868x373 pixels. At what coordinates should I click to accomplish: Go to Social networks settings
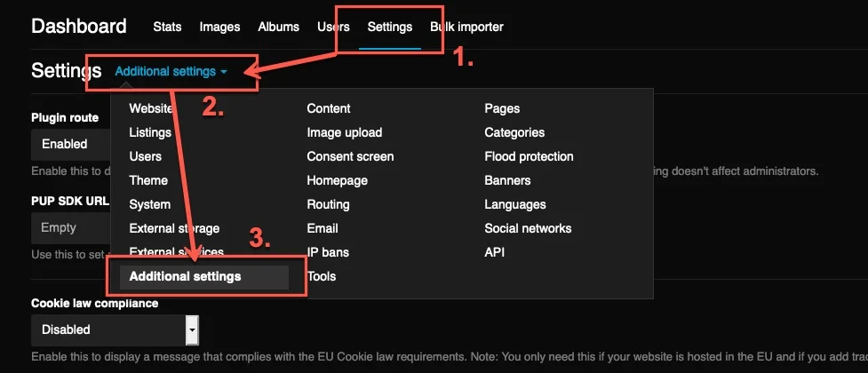pyautogui.click(x=527, y=228)
